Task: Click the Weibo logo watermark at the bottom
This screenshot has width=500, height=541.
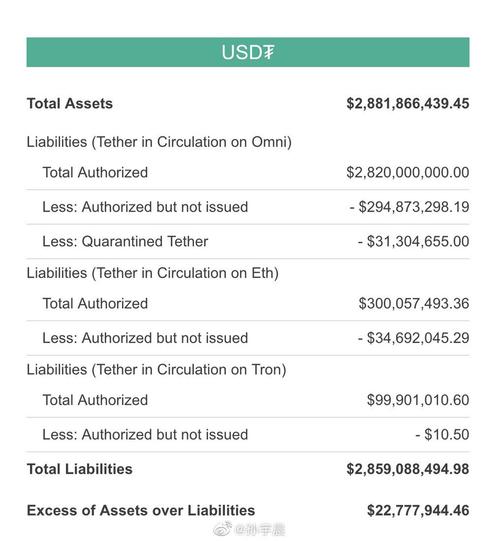Action: (x=223, y=528)
